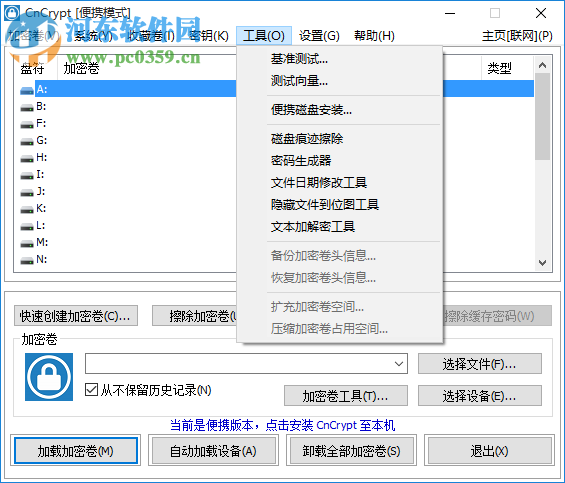Select the J: row label
The height and width of the screenshot is (483, 565).
(x=41, y=191)
